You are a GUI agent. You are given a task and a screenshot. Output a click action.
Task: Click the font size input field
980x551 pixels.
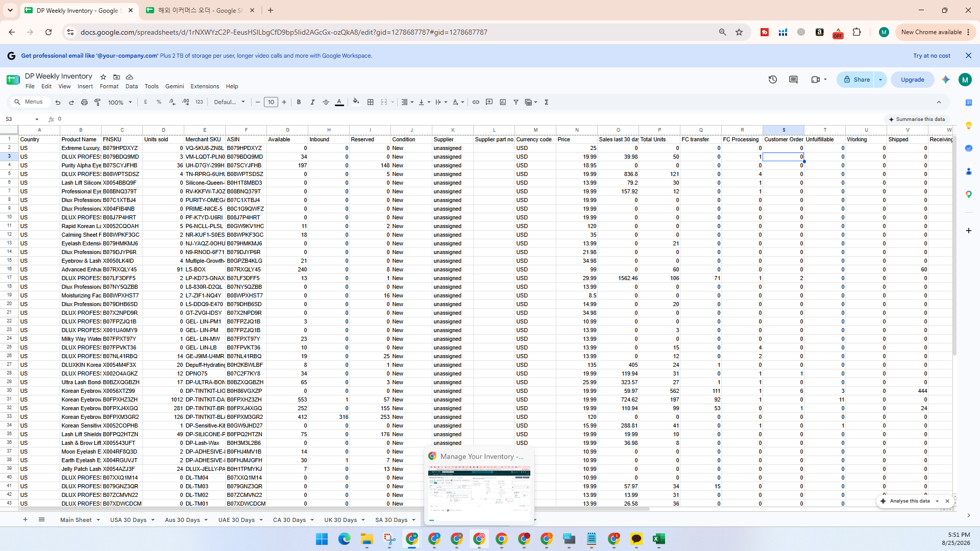coord(271,102)
